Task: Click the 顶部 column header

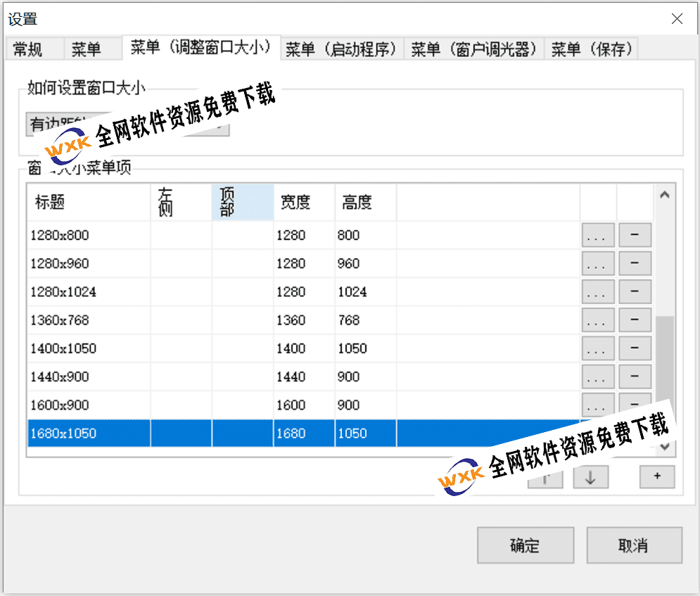Action: pyautogui.click(x=242, y=203)
